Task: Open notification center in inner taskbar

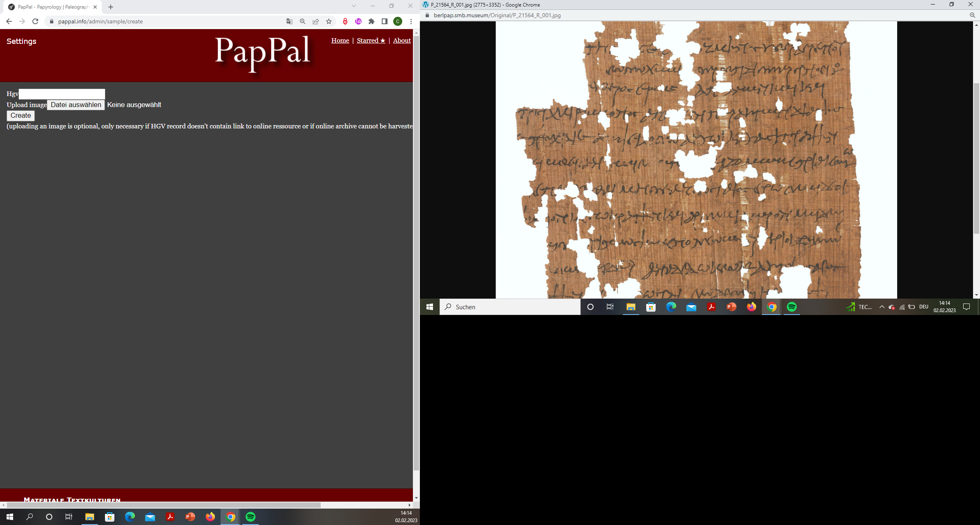Action: (966, 307)
